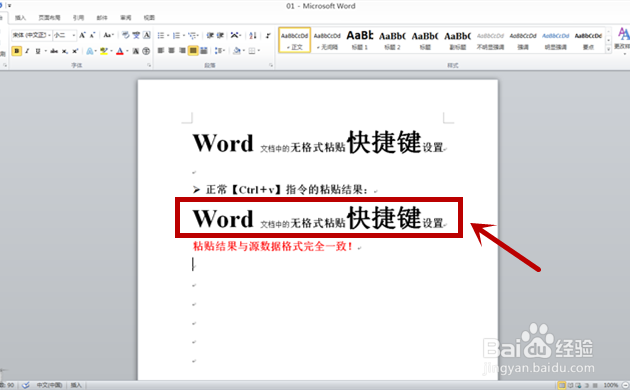Apply red Font Color
Viewport: 630px width, 390px height.
119,51
